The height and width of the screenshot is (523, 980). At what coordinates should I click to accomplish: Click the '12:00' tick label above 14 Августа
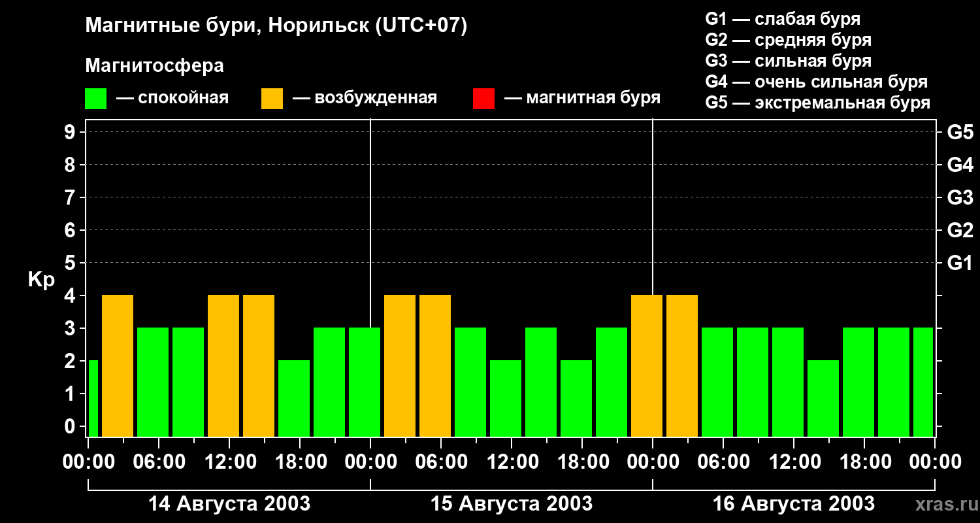pos(229,462)
